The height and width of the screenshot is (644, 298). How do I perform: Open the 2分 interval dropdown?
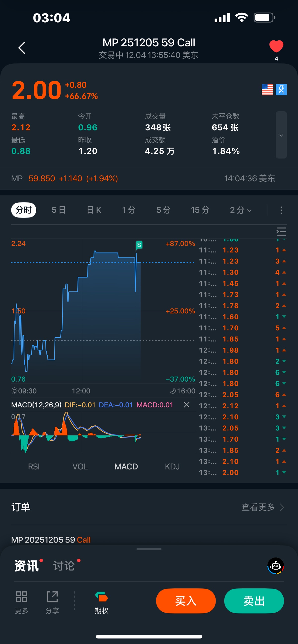240,210
